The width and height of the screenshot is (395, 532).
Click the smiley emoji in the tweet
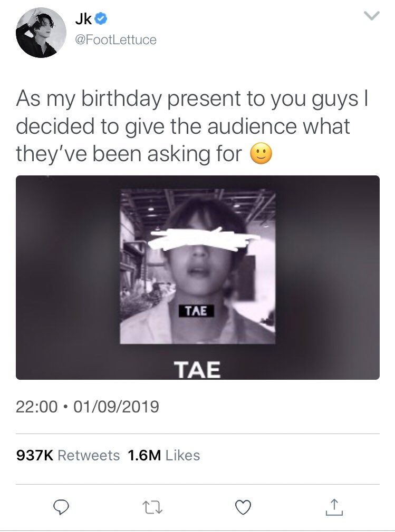(x=261, y=153)
